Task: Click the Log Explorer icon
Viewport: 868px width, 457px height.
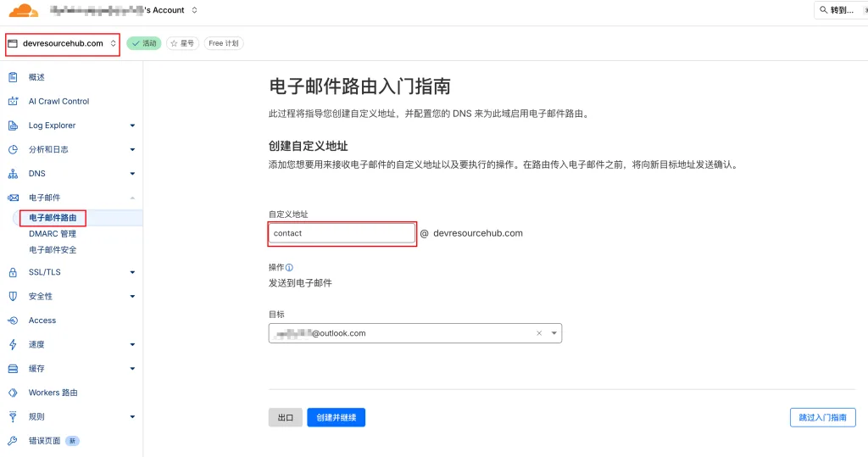Action: tap(13, 125)
